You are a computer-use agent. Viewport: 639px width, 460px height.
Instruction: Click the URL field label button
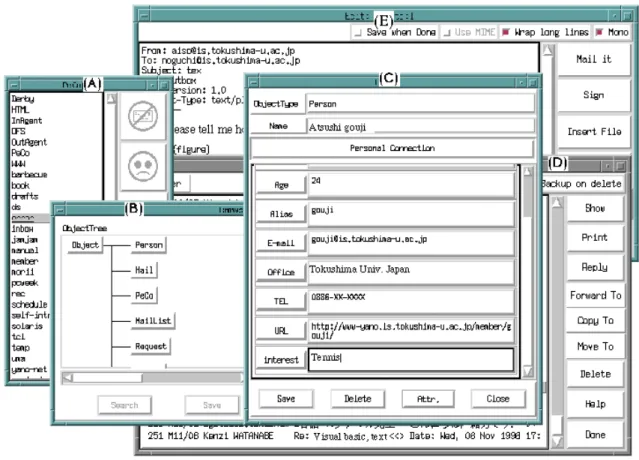[x=281, y=331]
